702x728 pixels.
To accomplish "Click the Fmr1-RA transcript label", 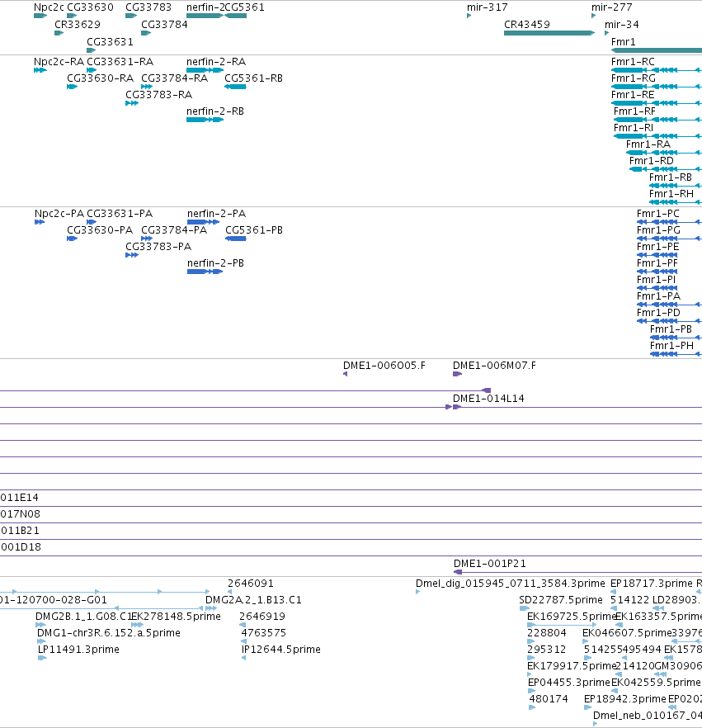I will 648,144.
